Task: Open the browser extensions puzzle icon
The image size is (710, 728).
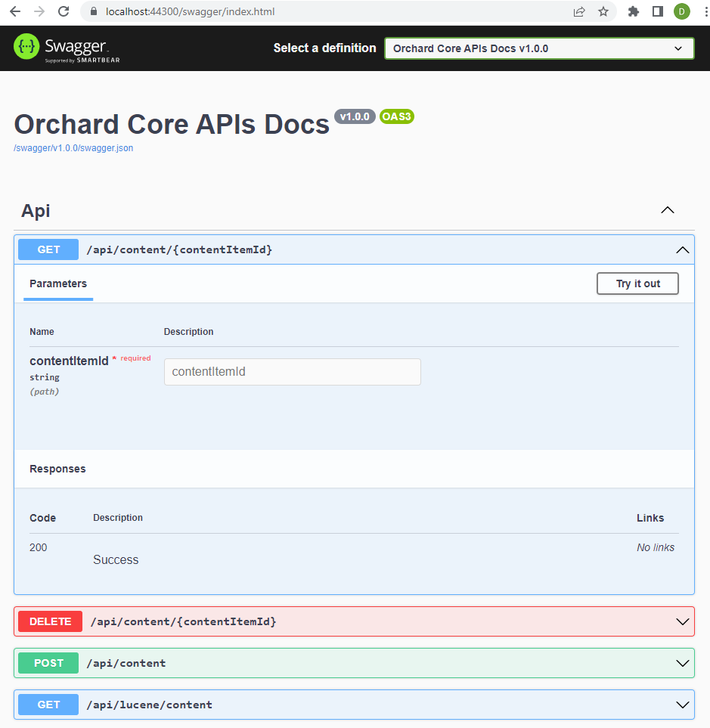Action: [634, 11]
